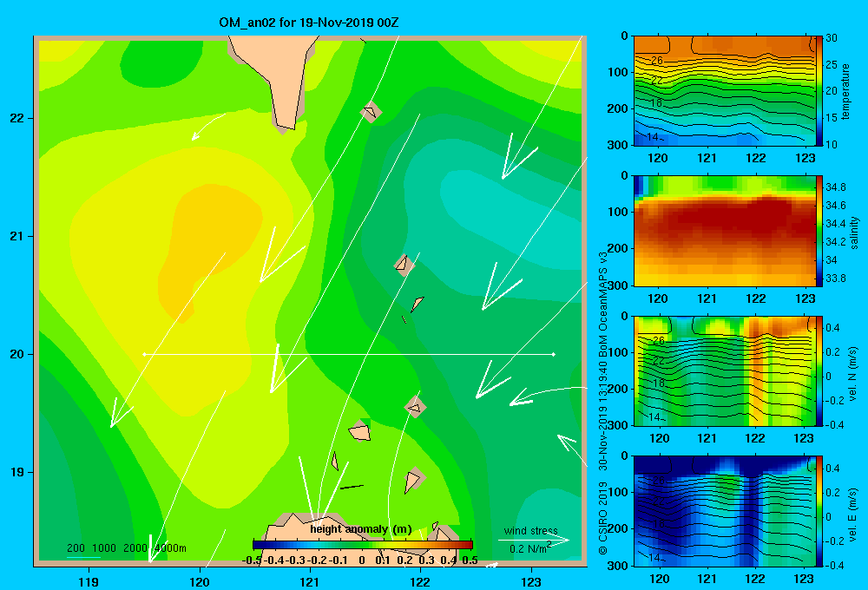868x590 pixels.
Task: Click the '34.8' tick on the salinity color bar
Action: click(836, 187)
